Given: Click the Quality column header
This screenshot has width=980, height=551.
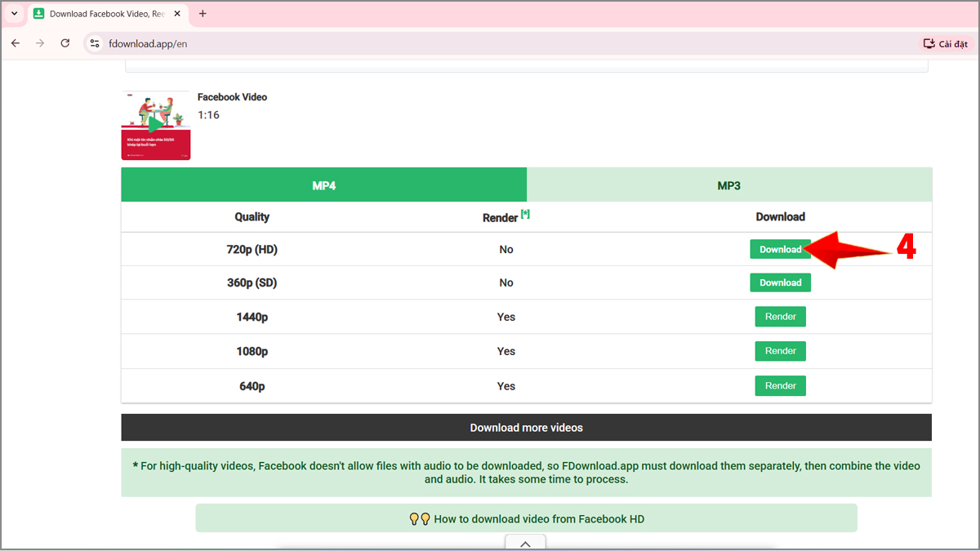Looking at the screenshot, I should tap(252, 217).
